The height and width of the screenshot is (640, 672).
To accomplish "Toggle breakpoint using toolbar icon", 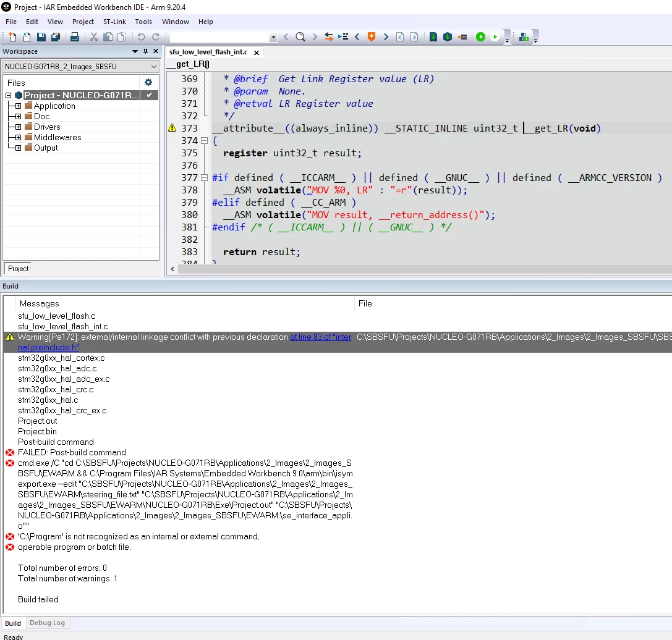I will pos(462,37).
